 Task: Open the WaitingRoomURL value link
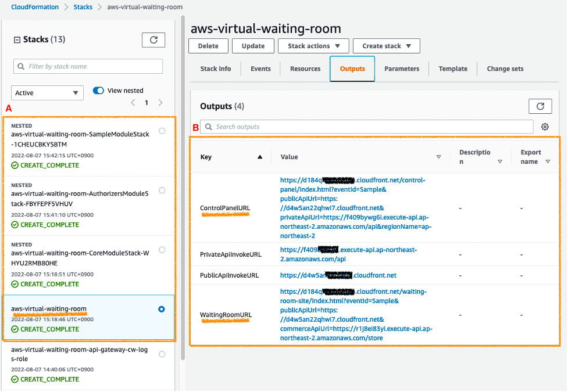point(356,315)
